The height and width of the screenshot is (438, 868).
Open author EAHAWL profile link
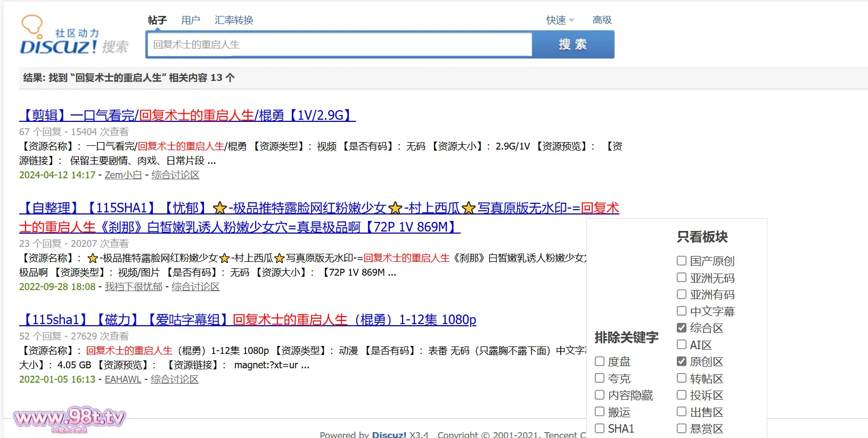tap(123, 379)
